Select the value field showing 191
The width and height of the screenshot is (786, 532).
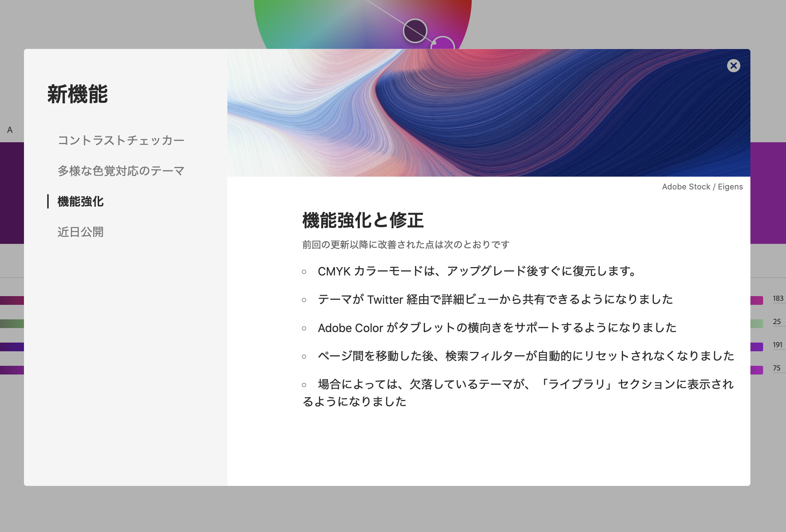[777, 345]
